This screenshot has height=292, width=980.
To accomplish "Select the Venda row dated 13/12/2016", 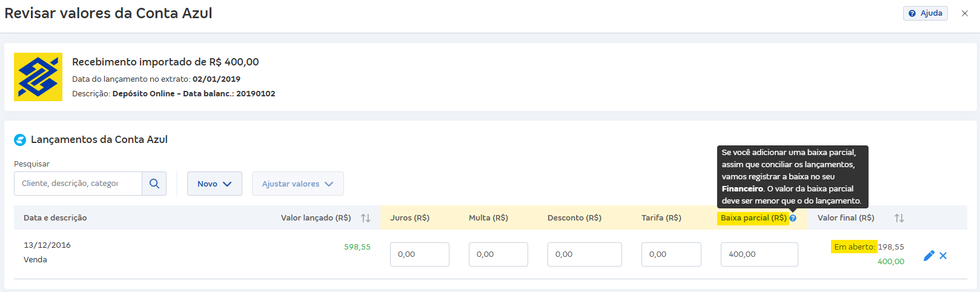I will pyautogui.click(x=47, y=253).
